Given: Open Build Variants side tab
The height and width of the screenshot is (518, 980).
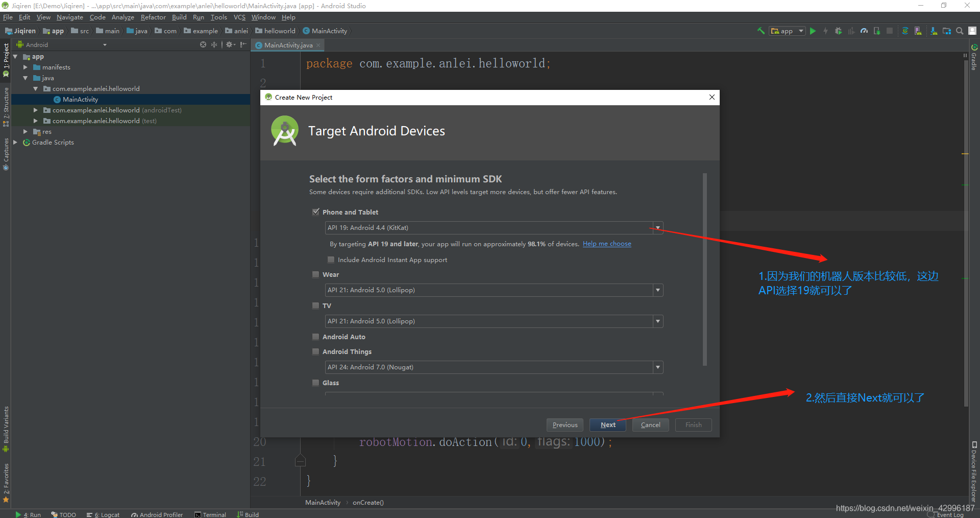Looking at the screenshot, I should 6,429.
